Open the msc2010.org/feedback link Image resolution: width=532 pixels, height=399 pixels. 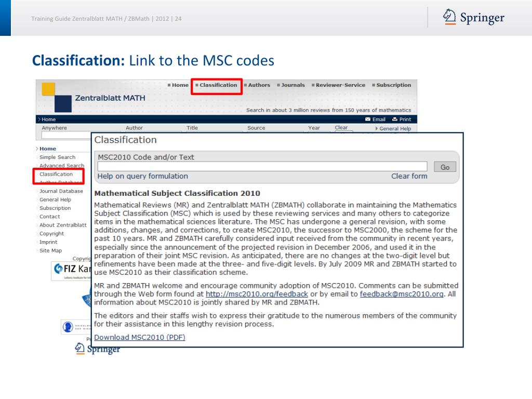(257, 294)
